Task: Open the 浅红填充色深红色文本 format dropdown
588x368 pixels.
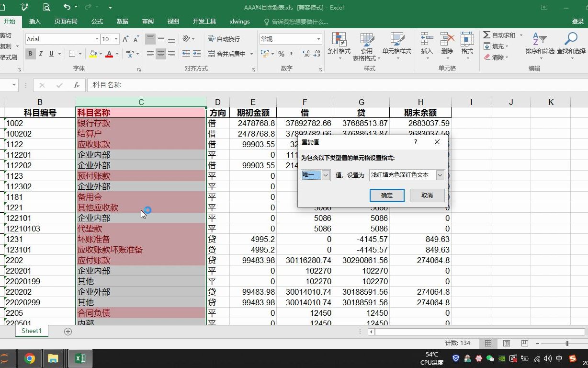Action: (x=441, y=175)
